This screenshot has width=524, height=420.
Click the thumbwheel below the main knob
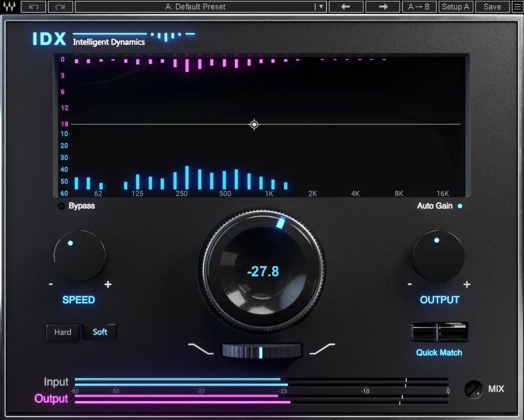pos(262,351)
